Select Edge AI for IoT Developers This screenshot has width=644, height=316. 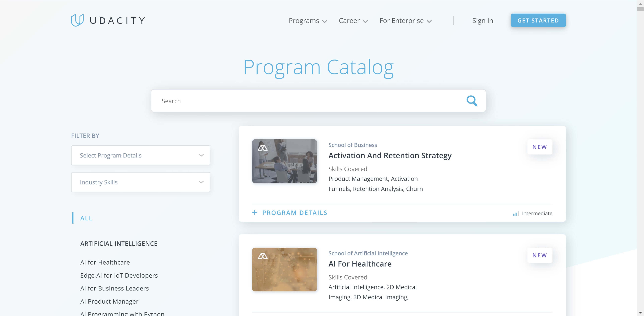pyautogui.click(x=119, y=275)
